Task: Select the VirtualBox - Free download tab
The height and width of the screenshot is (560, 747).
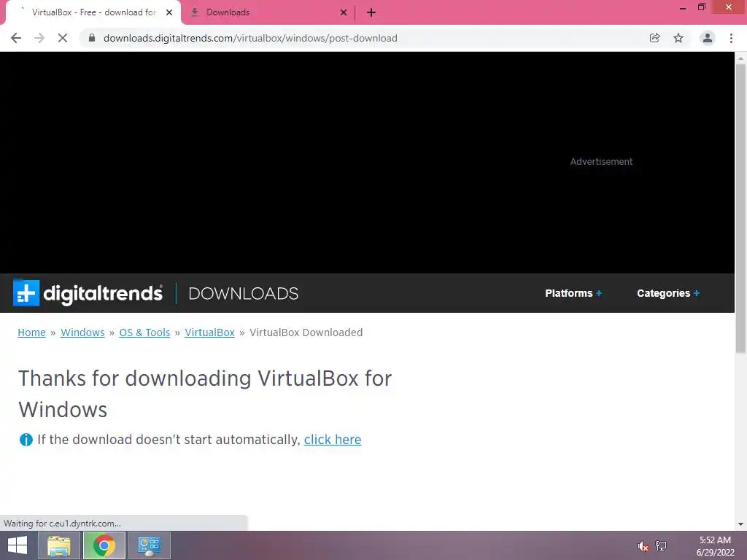Action: (93, 12)
